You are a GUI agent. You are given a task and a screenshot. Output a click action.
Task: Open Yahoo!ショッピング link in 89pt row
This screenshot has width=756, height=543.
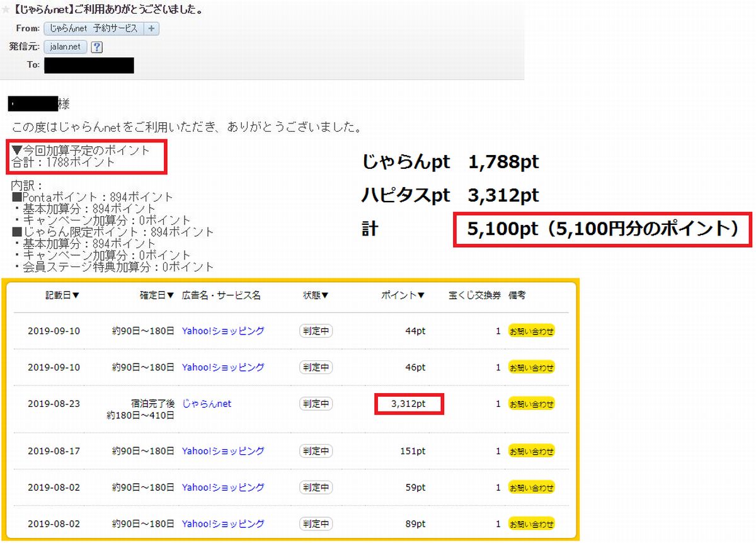223,523
